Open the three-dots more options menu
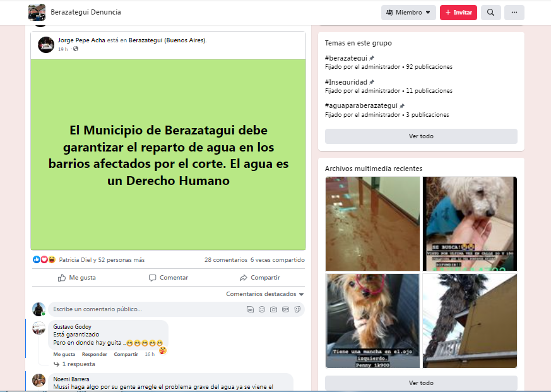The image size is (551, 392). (x=514, y=13)
